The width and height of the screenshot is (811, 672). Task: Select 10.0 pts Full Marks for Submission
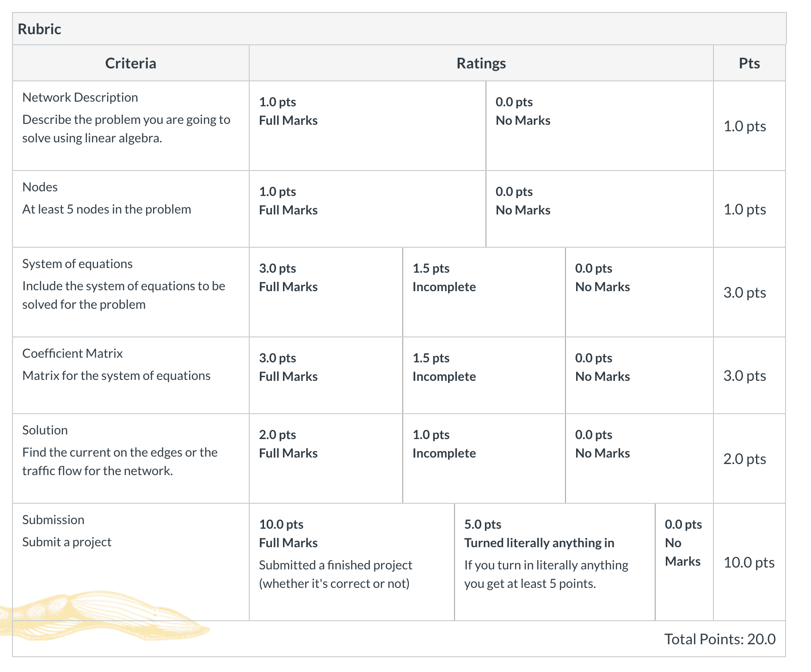352,562
